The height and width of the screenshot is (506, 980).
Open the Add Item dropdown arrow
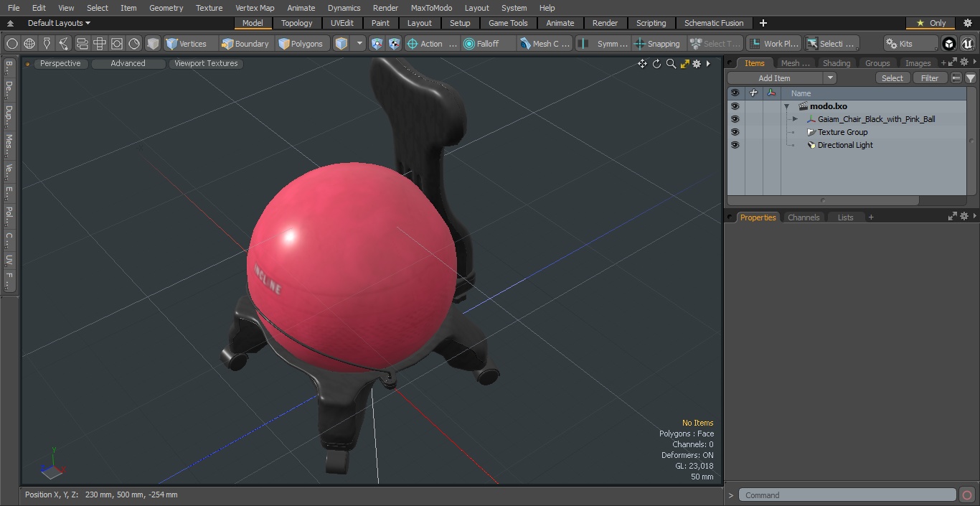830,78
